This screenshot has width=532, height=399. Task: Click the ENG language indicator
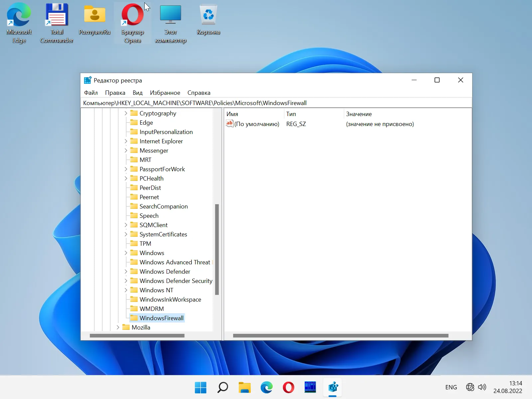point(451,387)
